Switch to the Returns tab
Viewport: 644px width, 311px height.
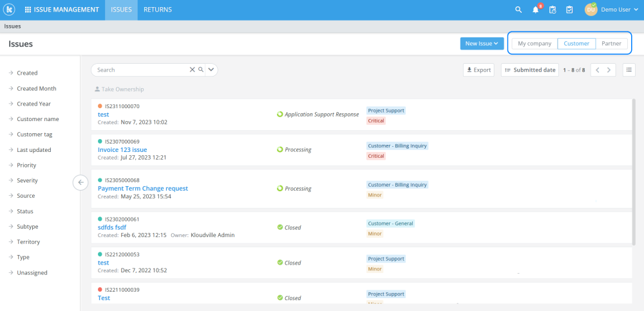pyautogui.click(x=157, y=10)
